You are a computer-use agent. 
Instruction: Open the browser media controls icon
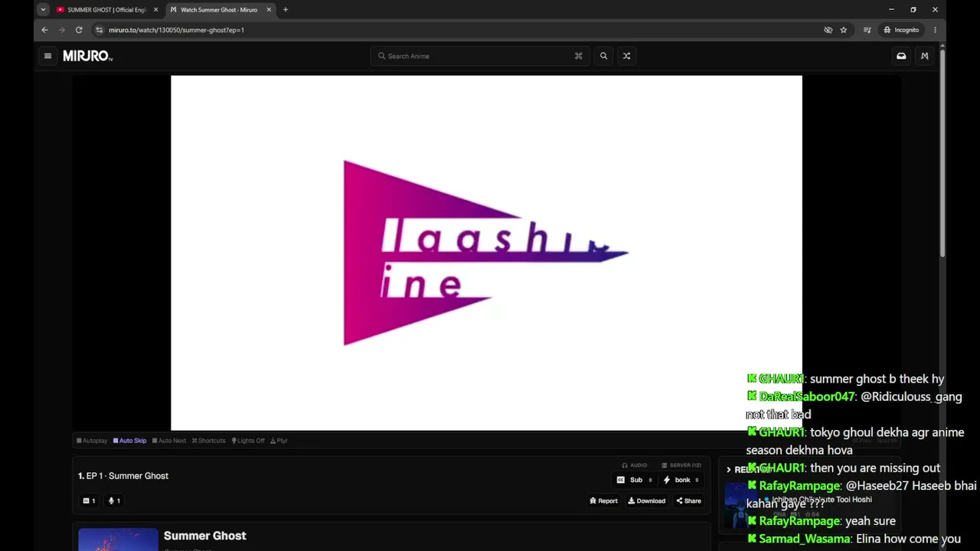pyautogui.click(x=867, y=30)
